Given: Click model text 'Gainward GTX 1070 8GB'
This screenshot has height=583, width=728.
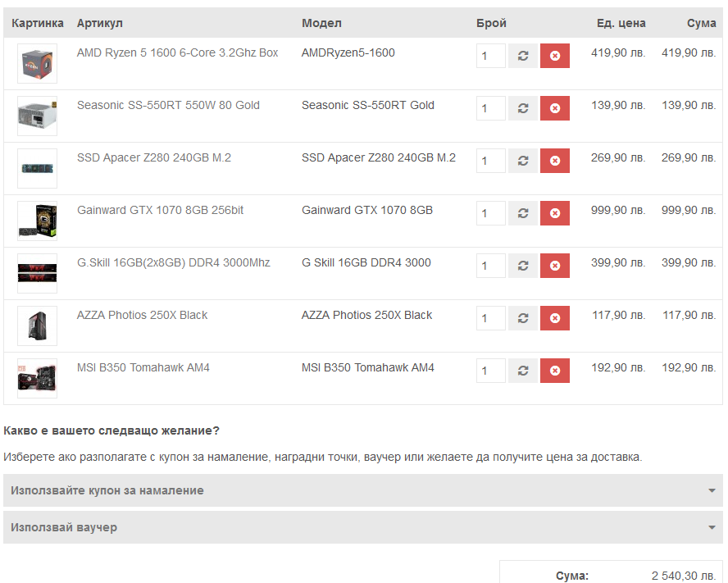Looking at the screenshot, I should 367,211.
